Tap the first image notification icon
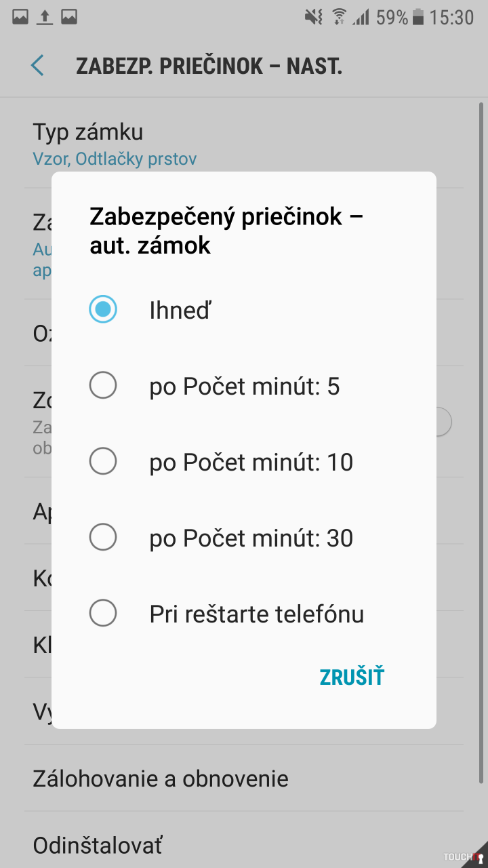 click(x=20, y=17)
